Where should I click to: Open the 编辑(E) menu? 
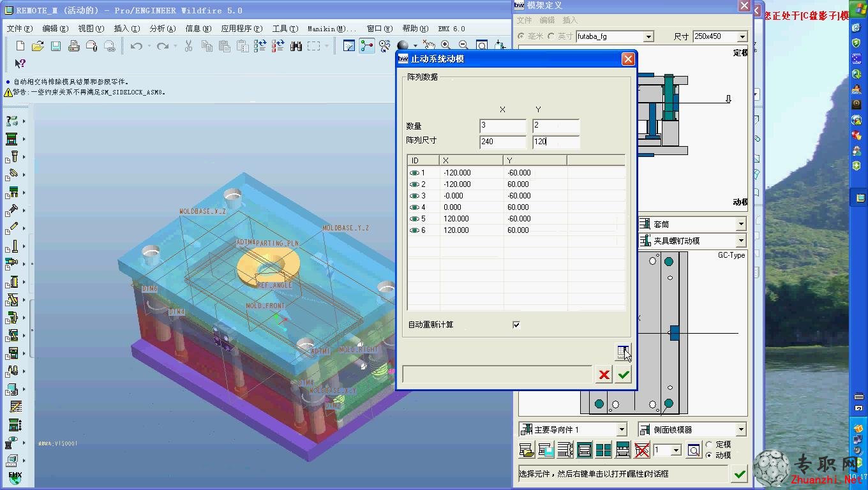click(x=55, y=29)
